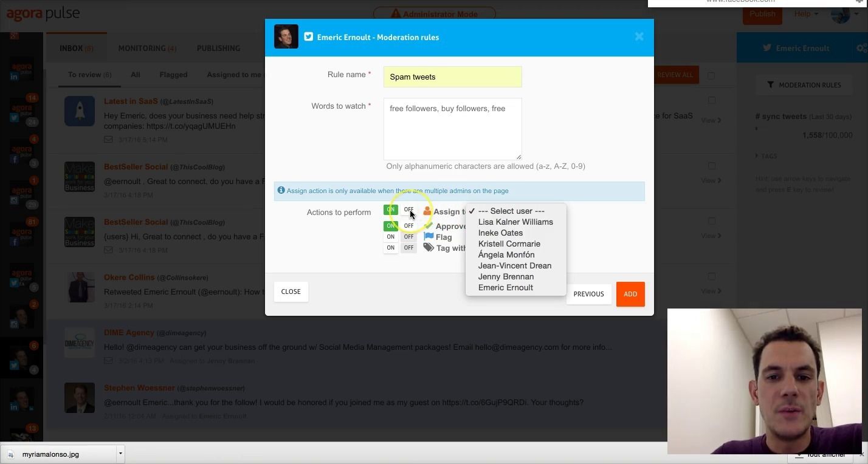Click the Tag with label icon
This screenshot has width=868, height=464.
point(429,248)
